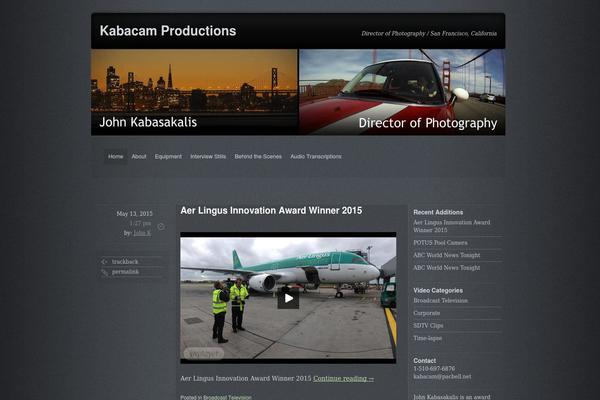Click the permalink chain icon
Image resolution: width=600 pixels, height=400 pixels.
click(104, 272)
